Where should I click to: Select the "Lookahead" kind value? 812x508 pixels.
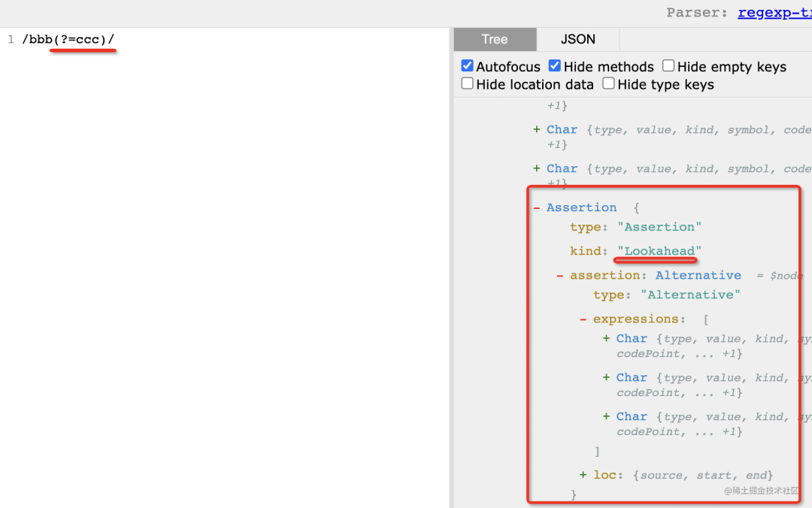point(659,251)
